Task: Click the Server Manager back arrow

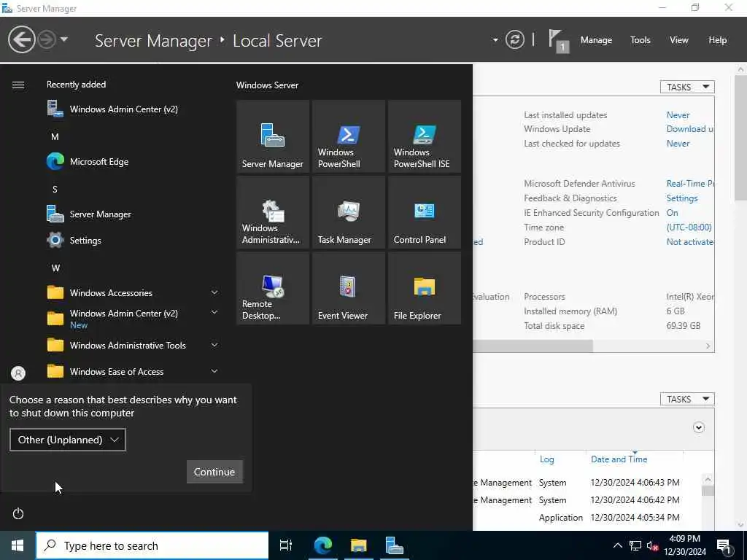Action: coord(21,39)
